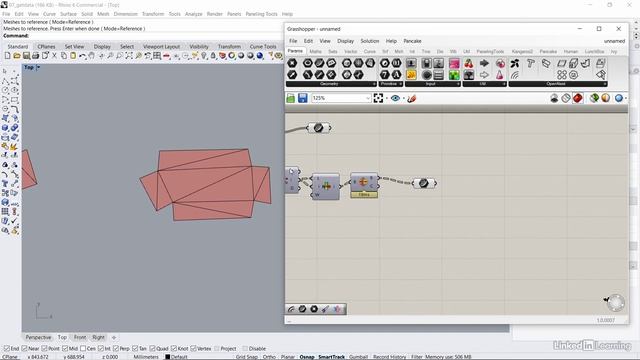Toggle Gumball in status bar
Screen dimensions: 640x360
coord(358,357)
